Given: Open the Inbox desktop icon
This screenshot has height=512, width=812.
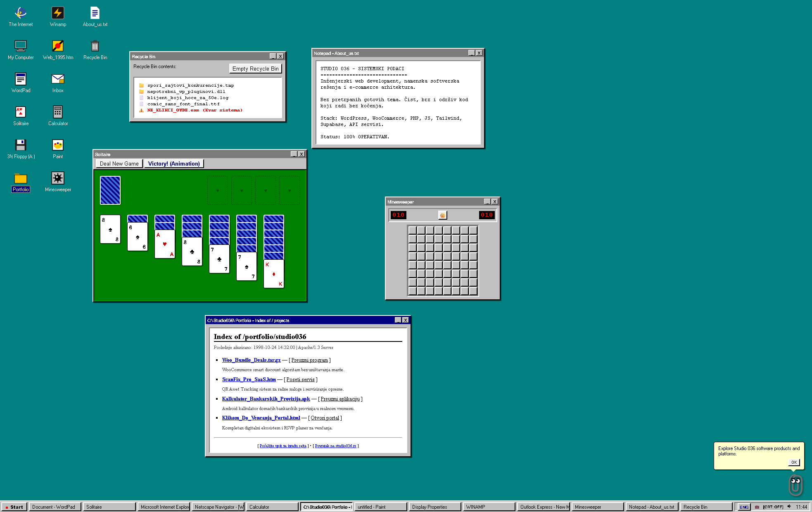Looking at the screenshot, I should point(58,83).
